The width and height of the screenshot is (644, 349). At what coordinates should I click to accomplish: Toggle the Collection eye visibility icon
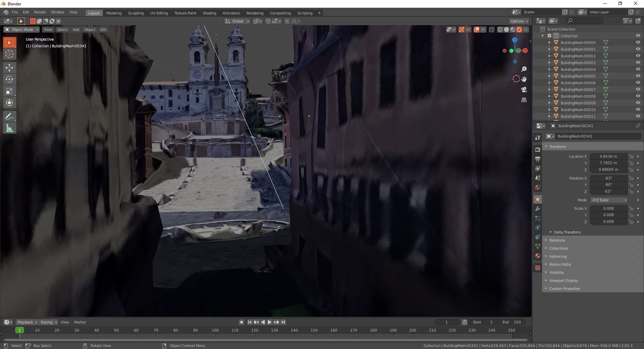click(638, 36)
